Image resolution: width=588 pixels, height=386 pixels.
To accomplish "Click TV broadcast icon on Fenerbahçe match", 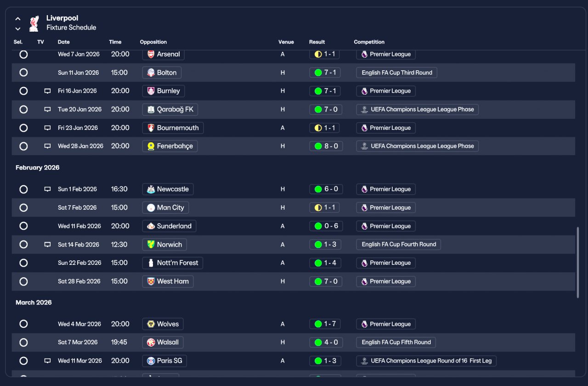I will tap(47, 146).
